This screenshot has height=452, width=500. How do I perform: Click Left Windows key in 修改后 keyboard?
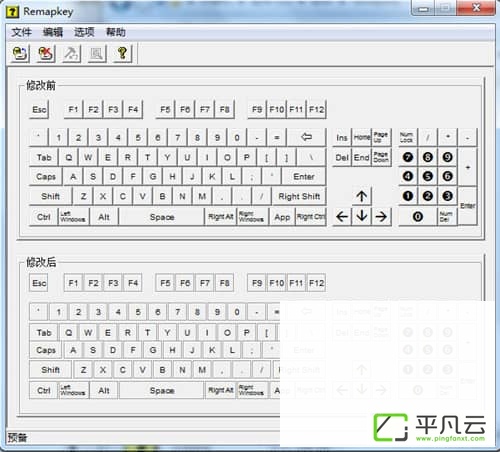tap(73, 390)
